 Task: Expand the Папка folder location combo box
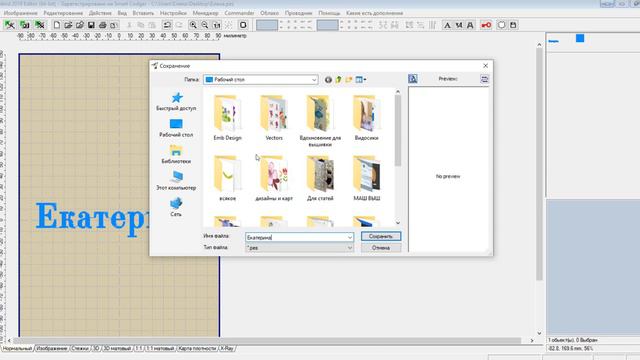314,80
